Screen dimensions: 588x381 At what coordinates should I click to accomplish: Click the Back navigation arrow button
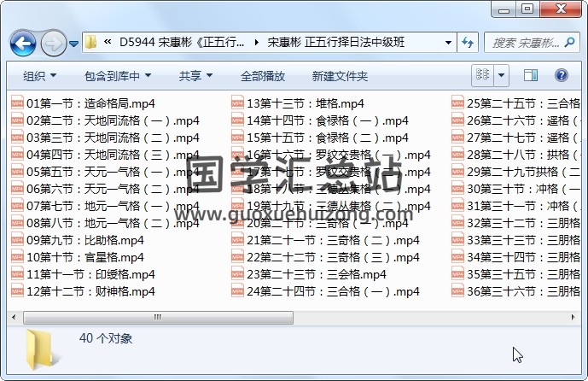pyautogui.click(x=23, y=44)
